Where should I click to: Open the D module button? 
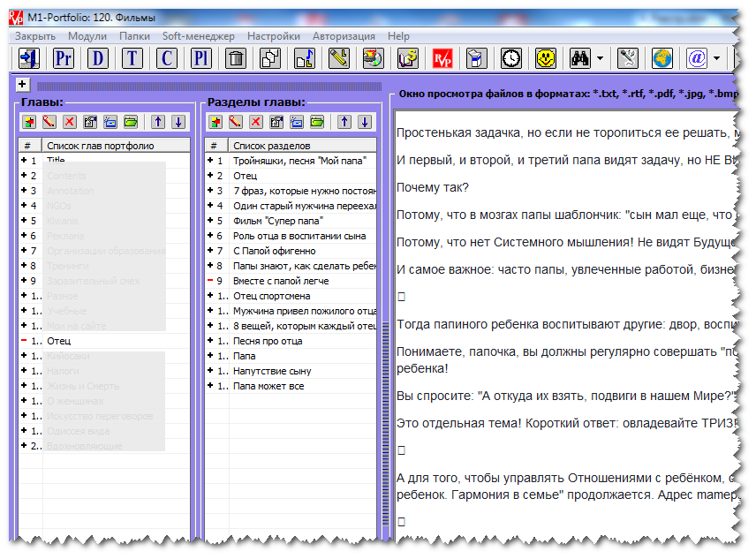click(98, 59)
